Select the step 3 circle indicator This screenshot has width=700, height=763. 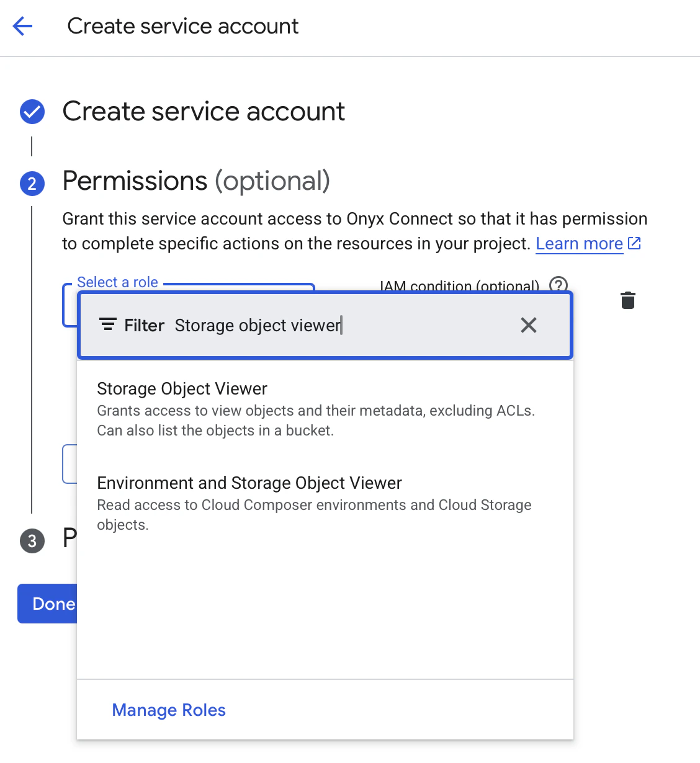pos(32,540)
